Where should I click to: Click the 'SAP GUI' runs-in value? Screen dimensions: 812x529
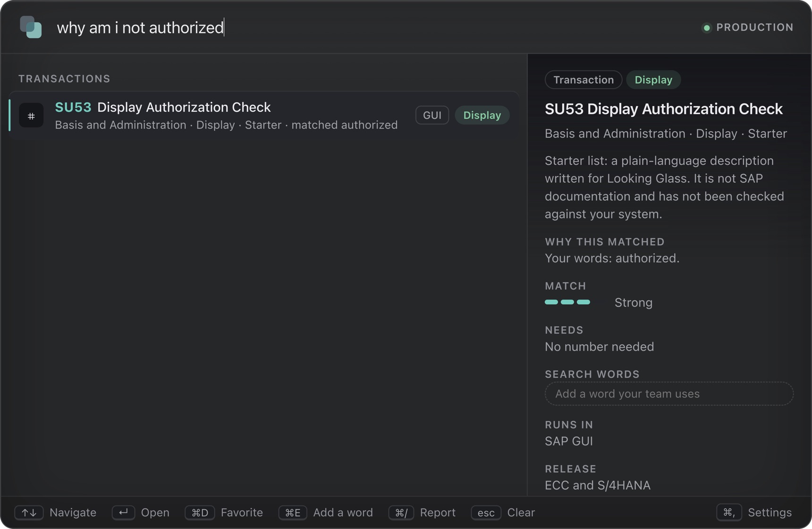pos(568,441)
